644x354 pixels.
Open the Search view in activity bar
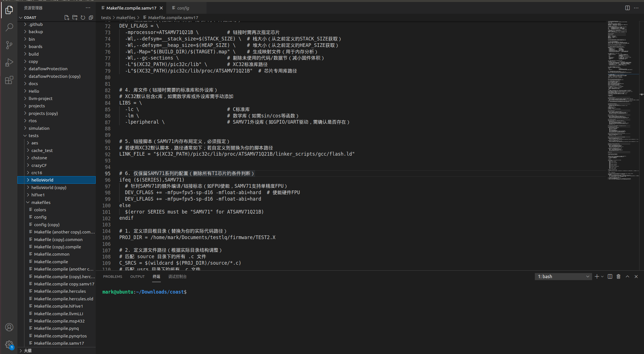9,27
